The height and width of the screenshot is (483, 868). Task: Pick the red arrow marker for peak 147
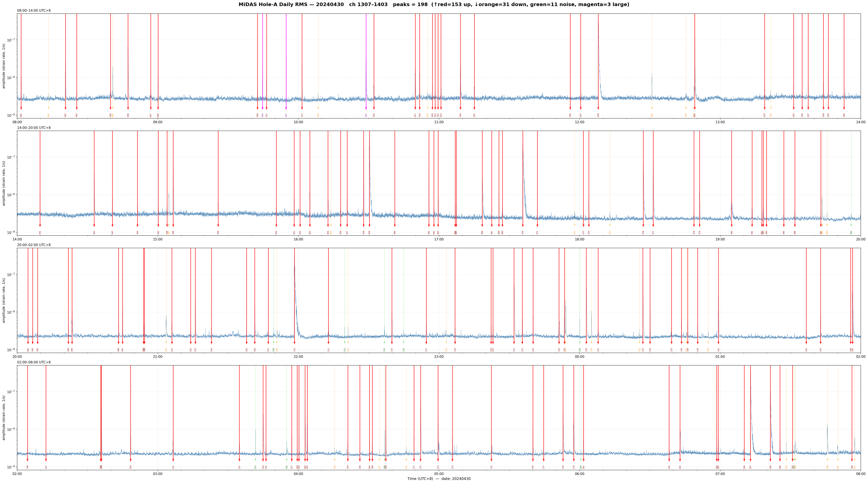pos(46,460)
